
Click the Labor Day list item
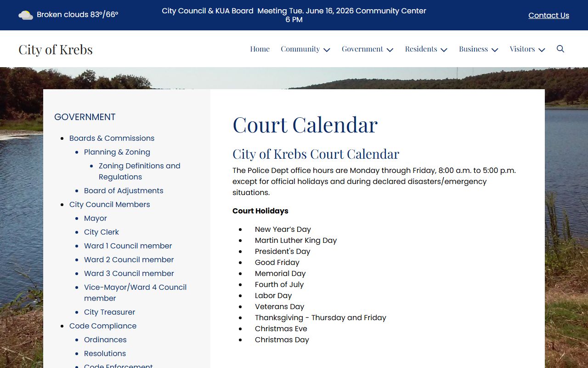tap(273, 295)
